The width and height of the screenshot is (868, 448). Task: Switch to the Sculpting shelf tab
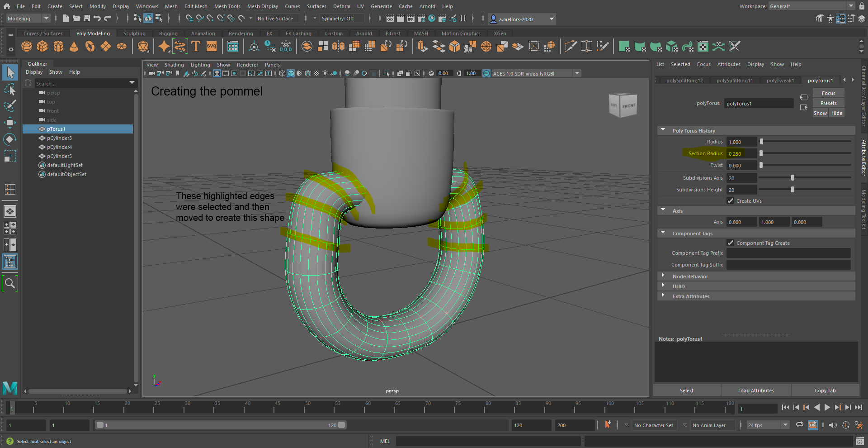[x=134, y=33]
